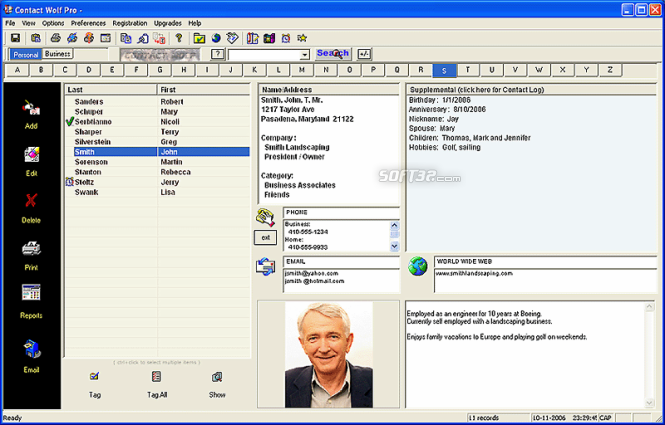The height and width of the screenshot is (425, 665).
Task: Click the alarm clock reminder icon
Action: (x=286, y=38)
